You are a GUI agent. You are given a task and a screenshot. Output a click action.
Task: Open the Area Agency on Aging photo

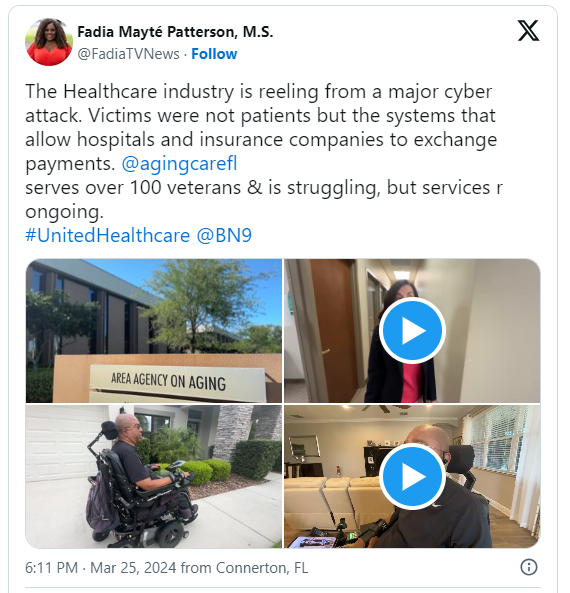click(x=154, y=331)
